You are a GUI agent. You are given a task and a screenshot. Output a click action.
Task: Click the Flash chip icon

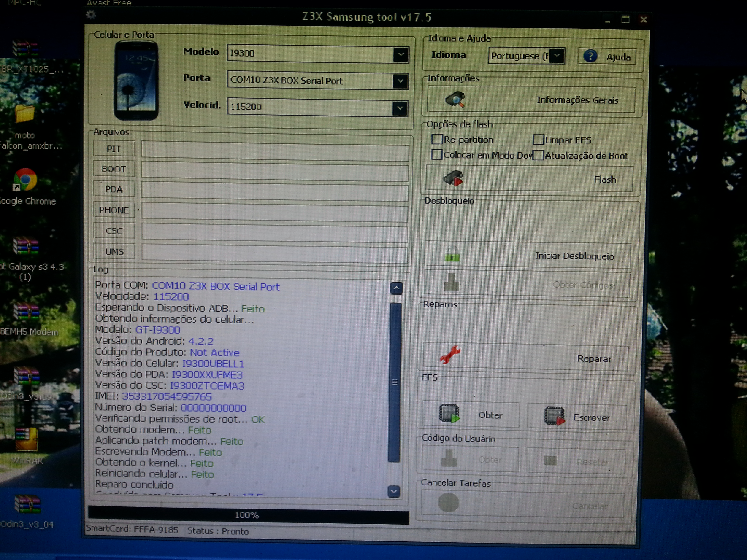(x=453, y=178)
